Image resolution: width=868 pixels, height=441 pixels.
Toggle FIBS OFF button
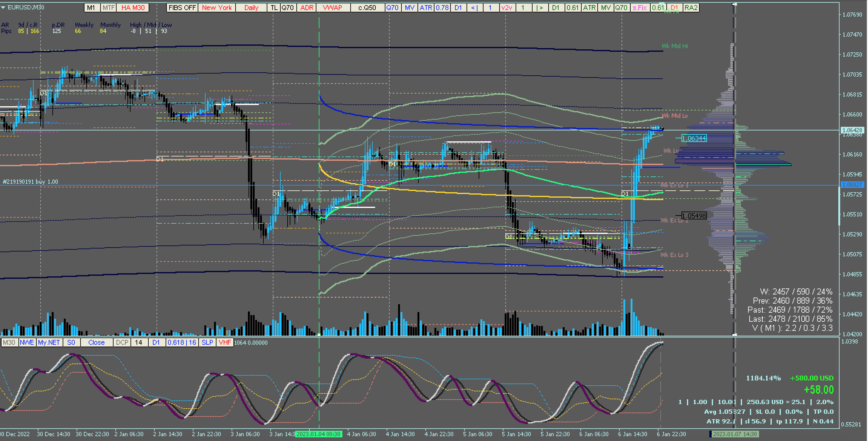[x=182, y=7]
